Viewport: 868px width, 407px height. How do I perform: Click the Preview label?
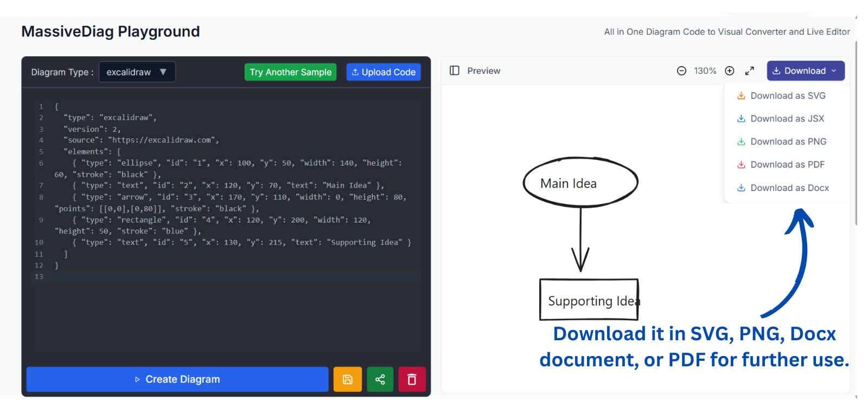[484, 71]
